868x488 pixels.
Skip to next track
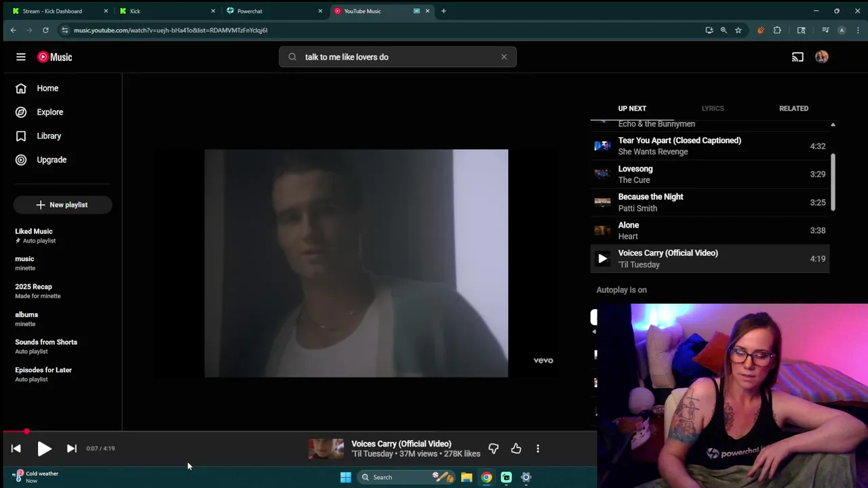(71, 448)
